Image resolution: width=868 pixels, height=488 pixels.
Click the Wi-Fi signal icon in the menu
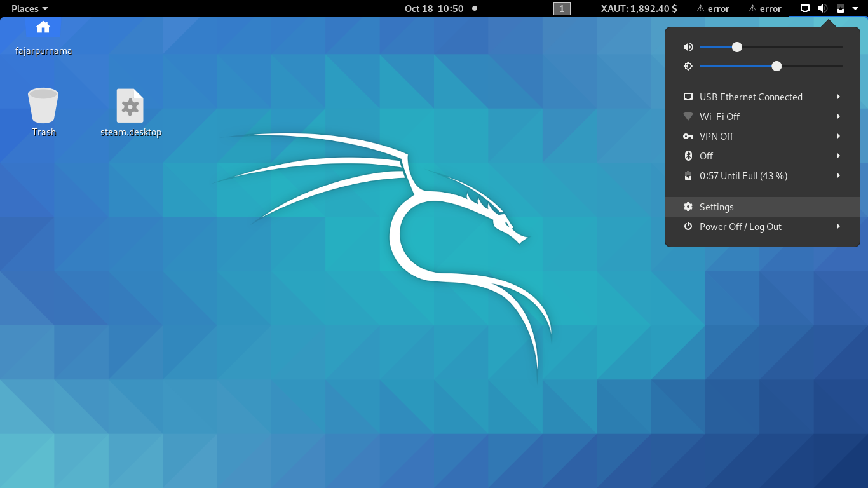coord(688,116)
